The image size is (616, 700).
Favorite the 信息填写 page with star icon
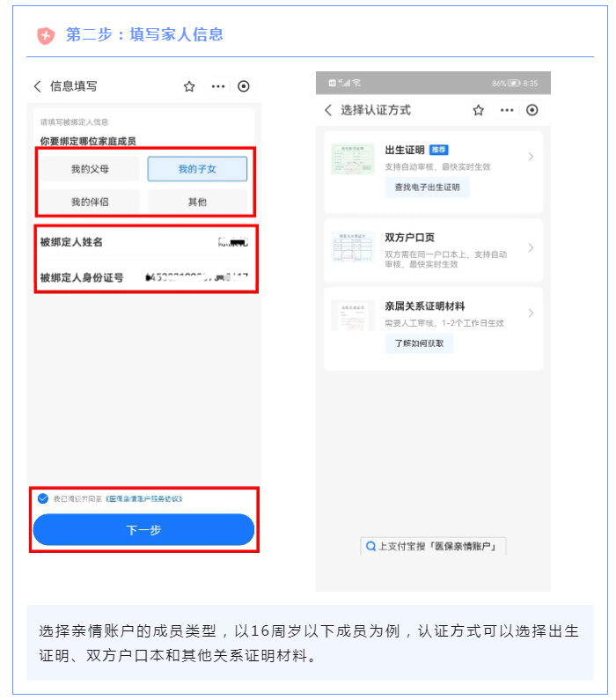pos(189,86)
